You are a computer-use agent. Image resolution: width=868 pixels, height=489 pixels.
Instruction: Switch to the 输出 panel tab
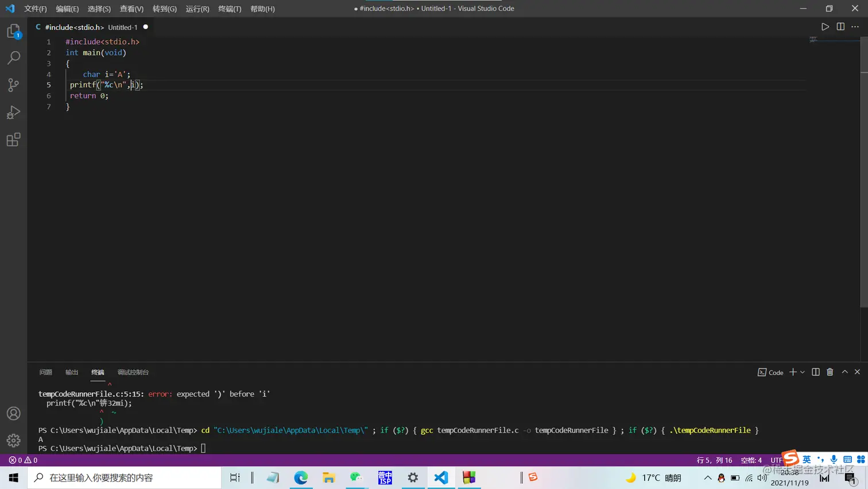(x=72, y=372)
